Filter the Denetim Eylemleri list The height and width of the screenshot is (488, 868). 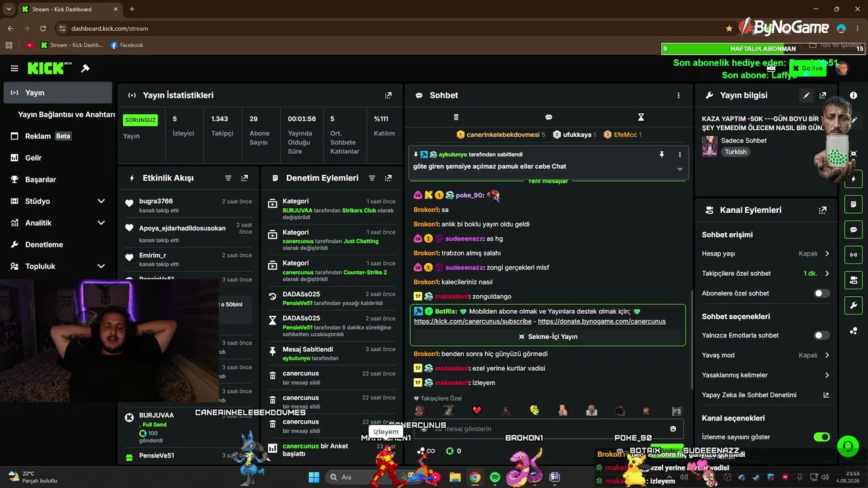pos(372,178)
